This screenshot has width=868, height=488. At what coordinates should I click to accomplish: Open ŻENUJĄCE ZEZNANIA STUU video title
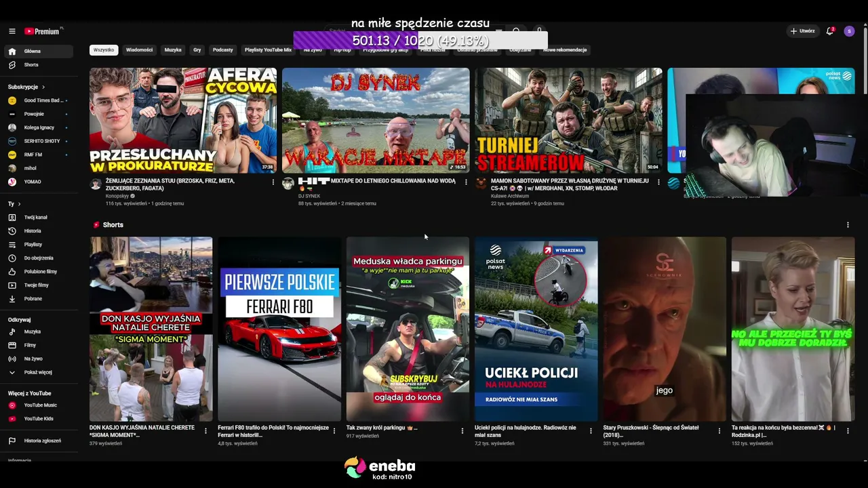[170, 185]
